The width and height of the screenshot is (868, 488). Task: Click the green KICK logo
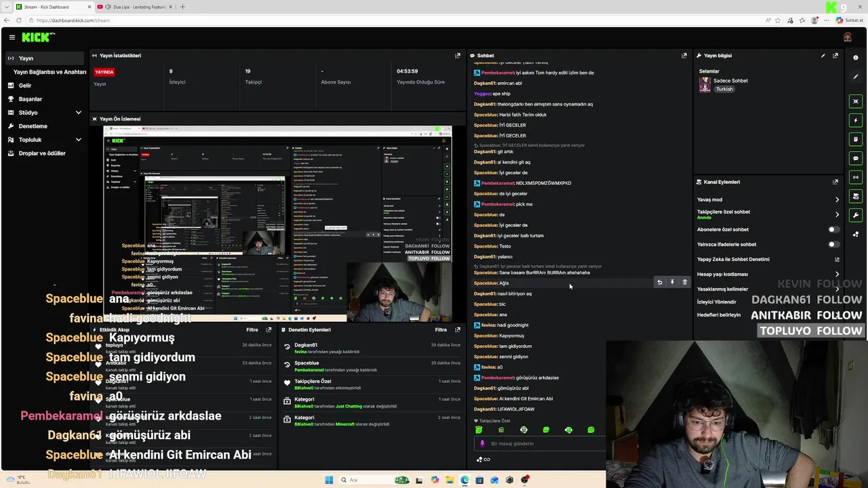37,37
